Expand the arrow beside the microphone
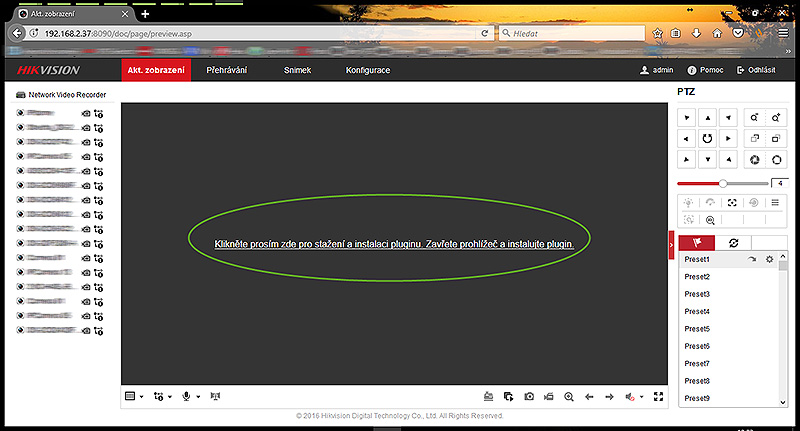 click(x=198, y=397)
